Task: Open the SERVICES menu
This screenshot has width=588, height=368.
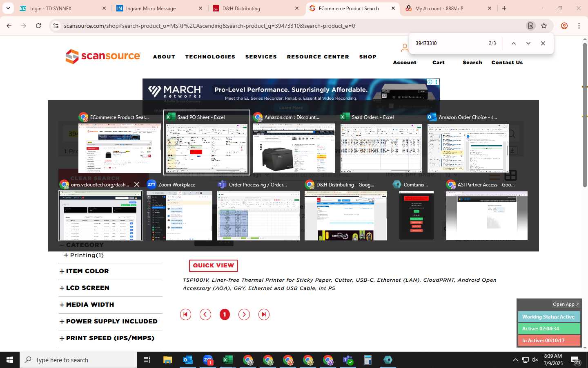Action: (x=261, y=57)
